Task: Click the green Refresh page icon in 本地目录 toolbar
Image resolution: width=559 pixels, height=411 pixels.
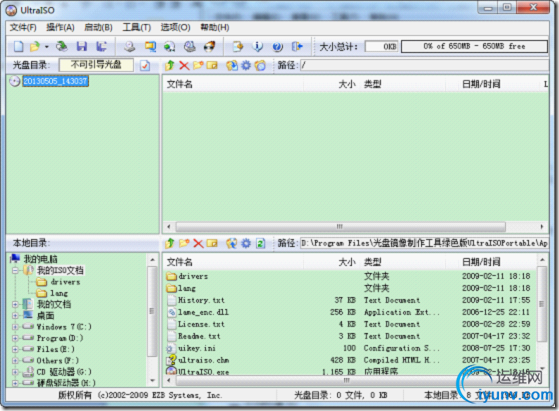Action: 261,243
